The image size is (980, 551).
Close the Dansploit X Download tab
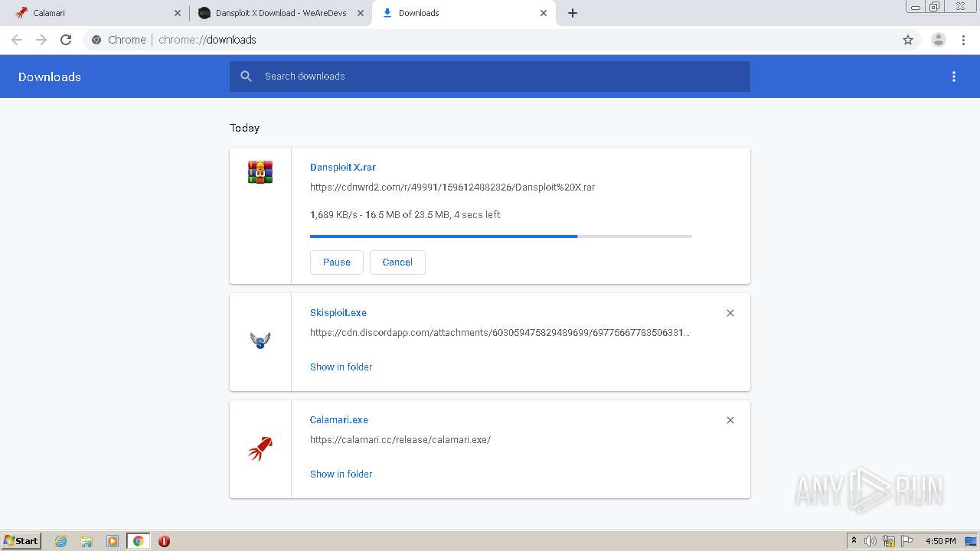coord(361,13)
